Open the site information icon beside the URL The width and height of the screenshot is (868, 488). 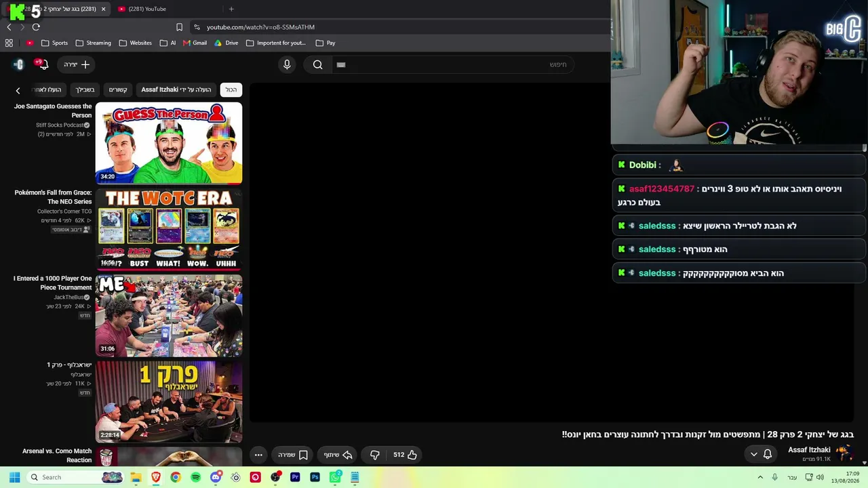[197, 27]
